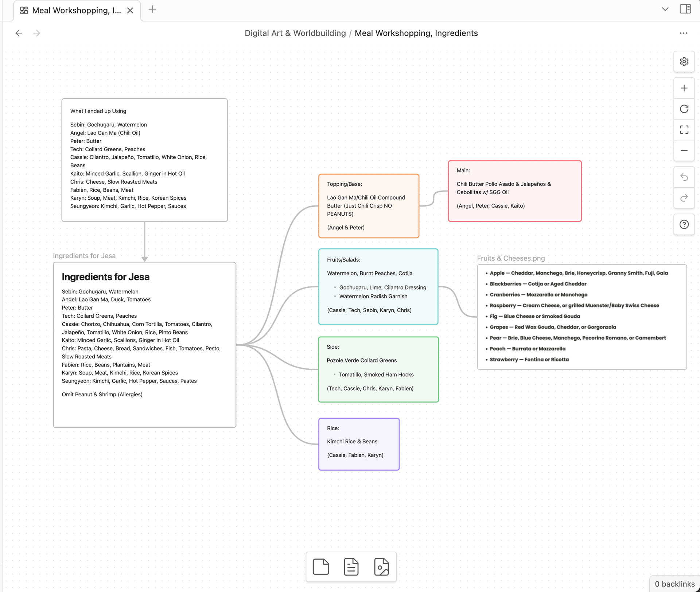Zoom out of the canvas
700x592 pixels.
[684, 150]
